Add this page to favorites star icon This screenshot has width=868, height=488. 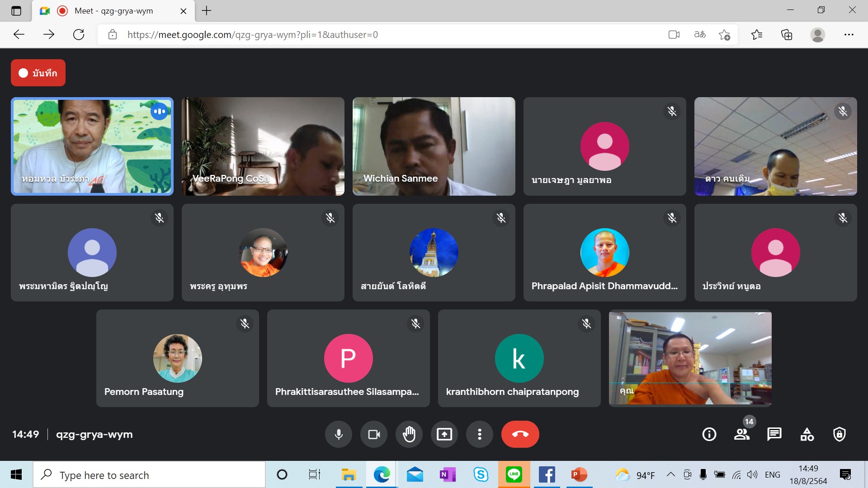[x=724, y=34]
